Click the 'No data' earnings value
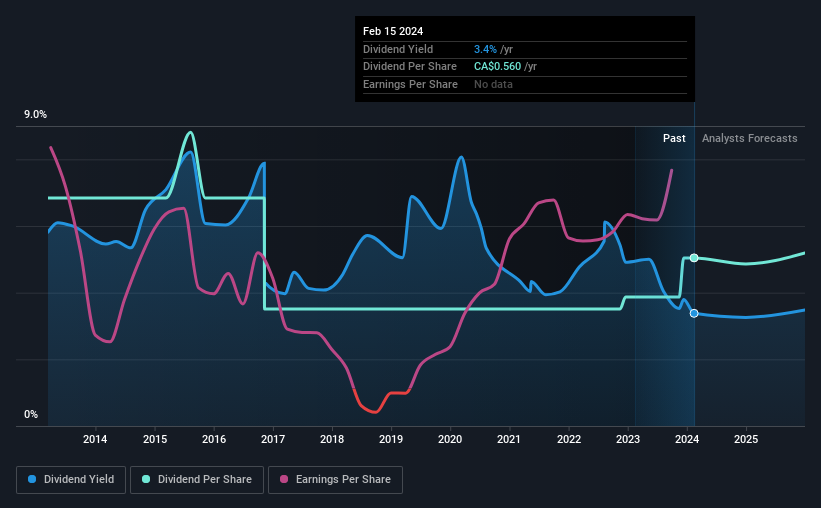821x508 pixels. pos(493,84)
